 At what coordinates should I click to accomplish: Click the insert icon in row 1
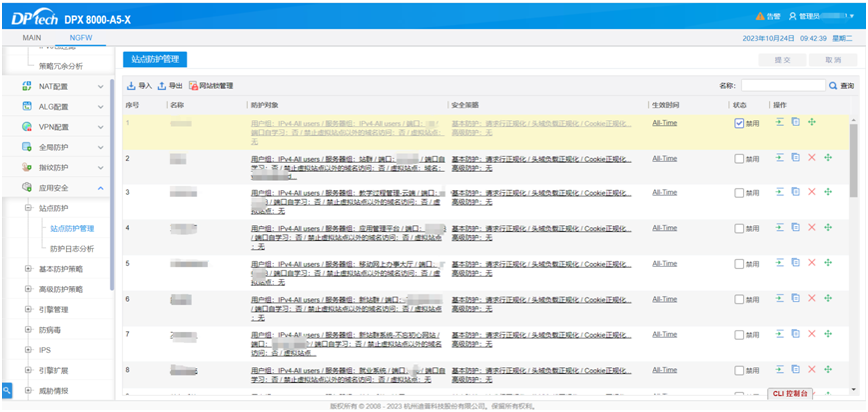tap(779, 122)
